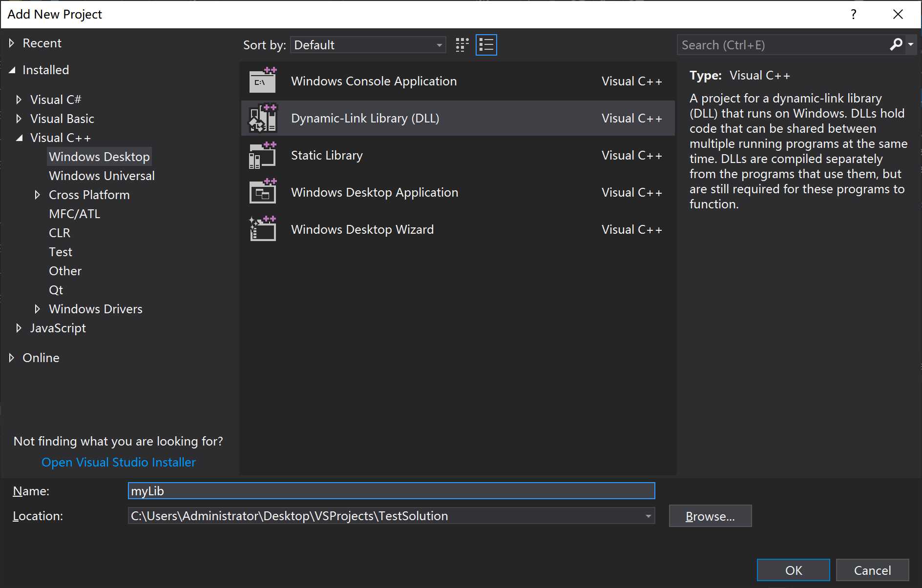Switch to medium icons list view
922x588 pixels.
click(486, 45)
